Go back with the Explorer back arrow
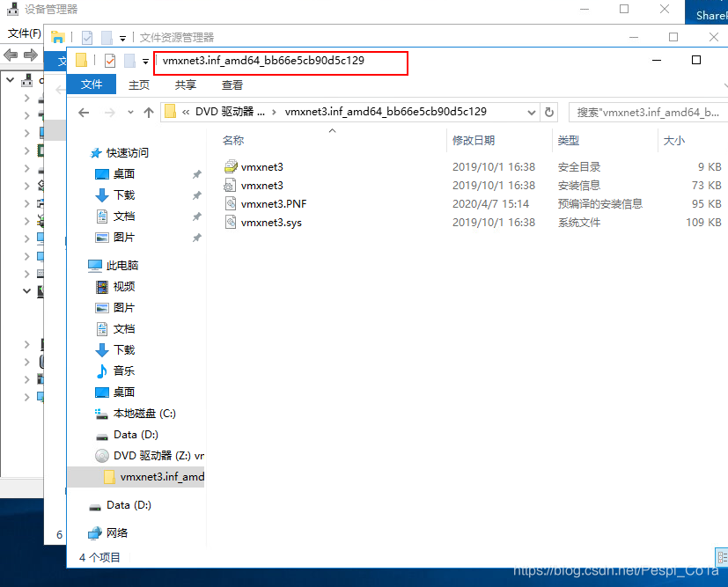Screen dimensions: 728x587 click(84, 113)
